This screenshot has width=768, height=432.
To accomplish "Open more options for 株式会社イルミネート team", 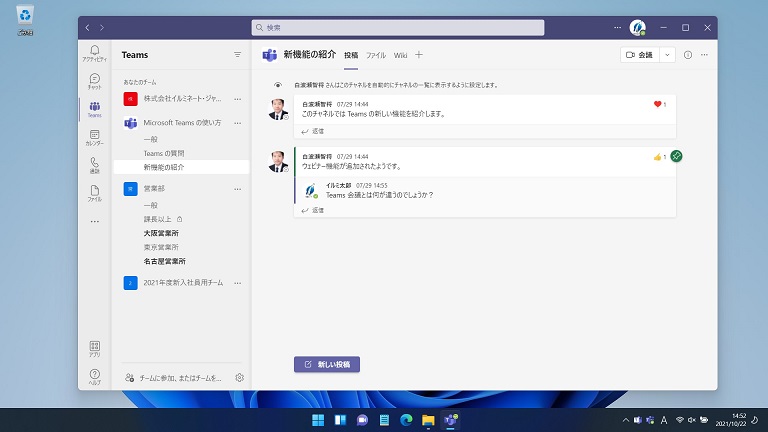I will (x=238, y=99).
